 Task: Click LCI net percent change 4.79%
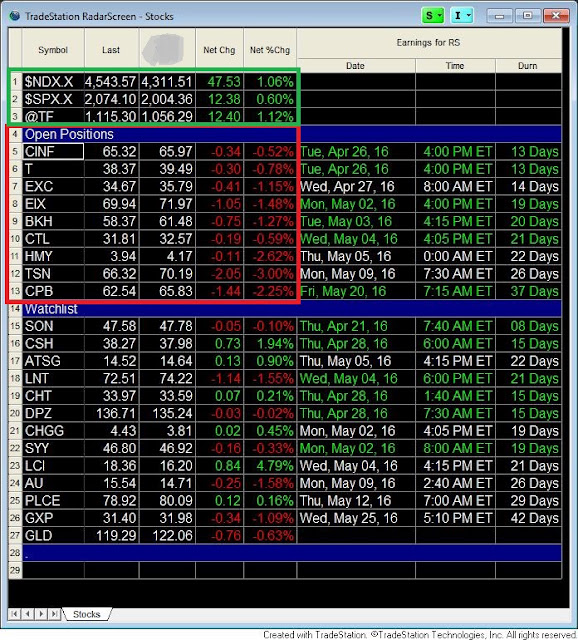pyautogui.click(x=270, y=466)
